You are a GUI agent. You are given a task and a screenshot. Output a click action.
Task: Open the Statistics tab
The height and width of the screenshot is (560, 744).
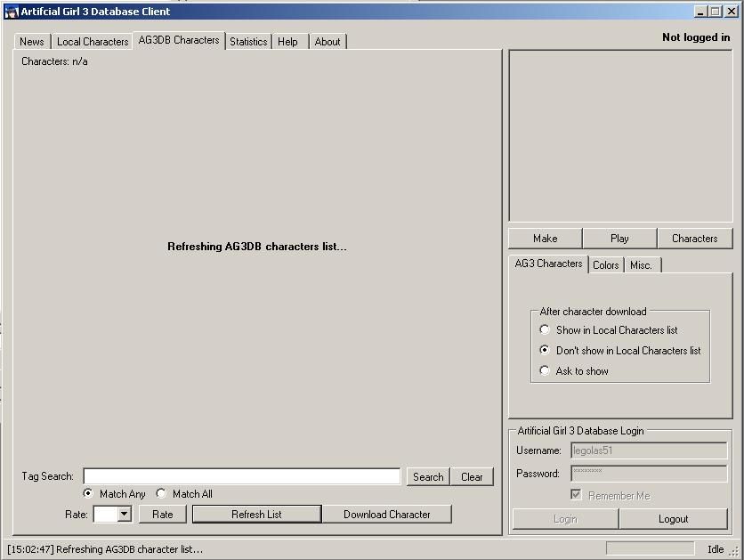tap(248, 42)
